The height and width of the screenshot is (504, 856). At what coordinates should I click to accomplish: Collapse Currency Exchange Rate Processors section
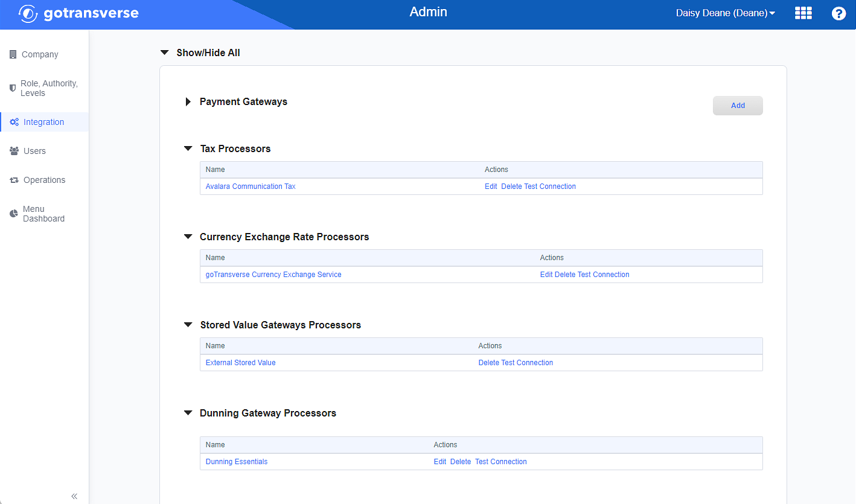188,237
